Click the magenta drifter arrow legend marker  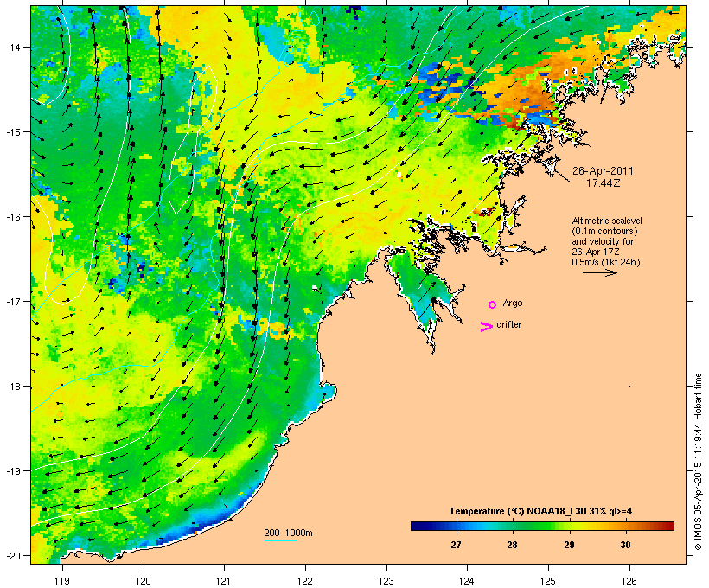pos(487,327)
